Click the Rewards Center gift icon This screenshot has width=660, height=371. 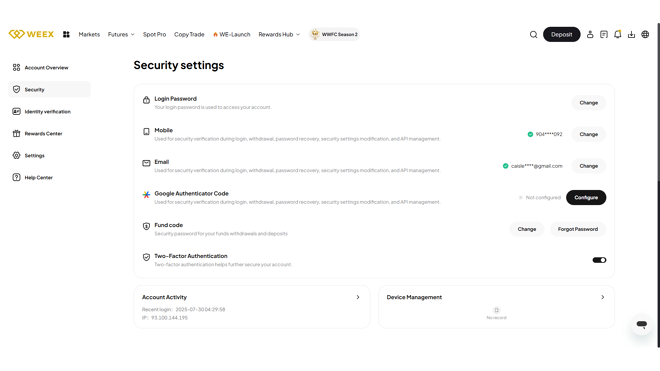pyautogui.click(x=16, y=133)
